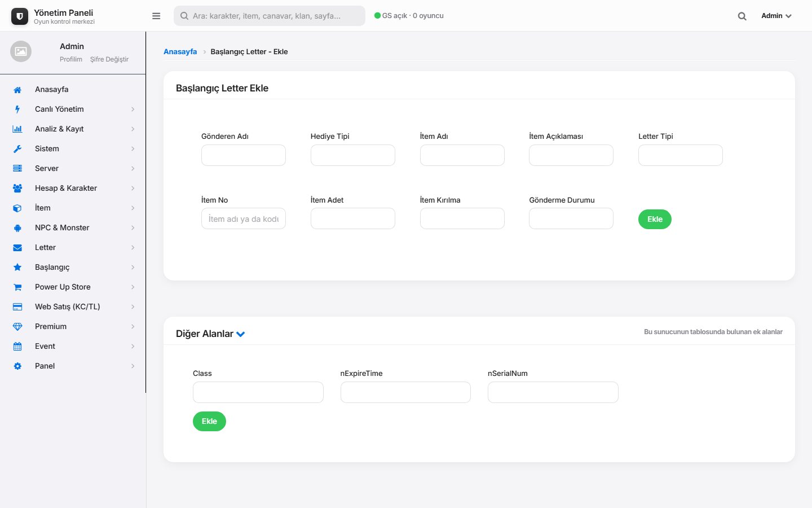
Task: Click the users icon for Hesap & Karakter
Action: 17,189
